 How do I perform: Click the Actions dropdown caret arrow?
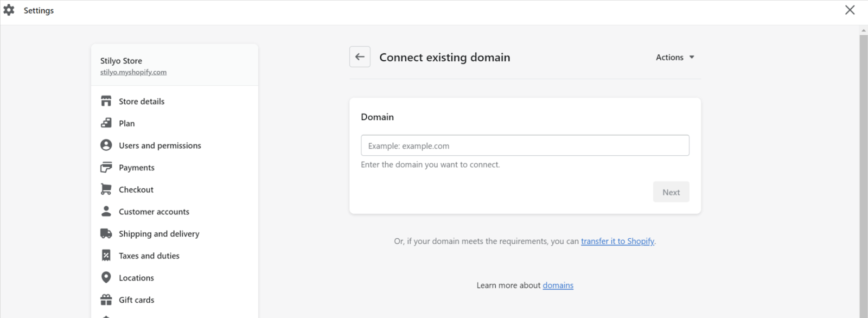pos(692,57)
